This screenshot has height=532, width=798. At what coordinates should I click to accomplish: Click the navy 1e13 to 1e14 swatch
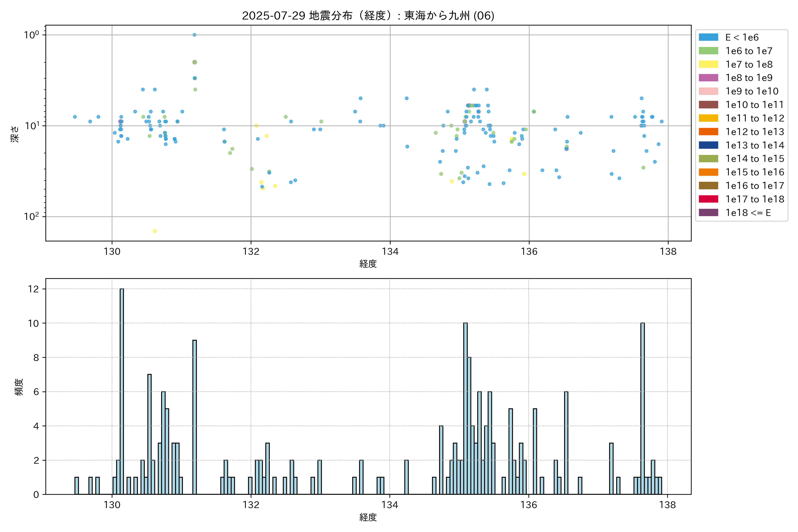tap(708, 145)
